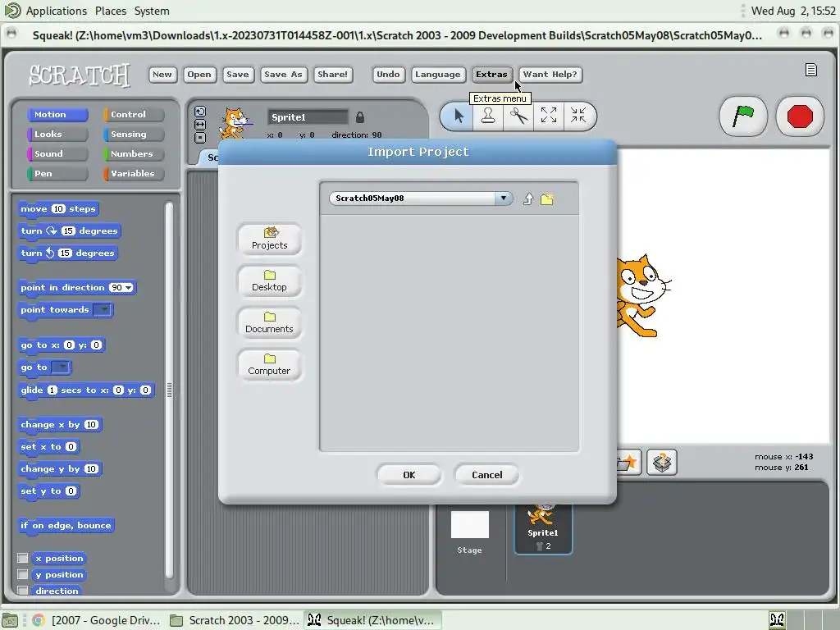This screenshot has height=630, width=840.
Task: Open the Language menu
Action: [x=437, y=75]
